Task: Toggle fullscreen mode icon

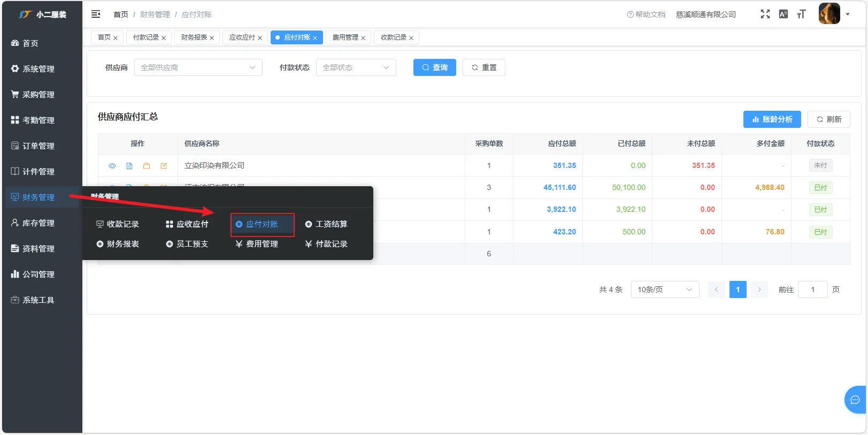Action: 765,14
